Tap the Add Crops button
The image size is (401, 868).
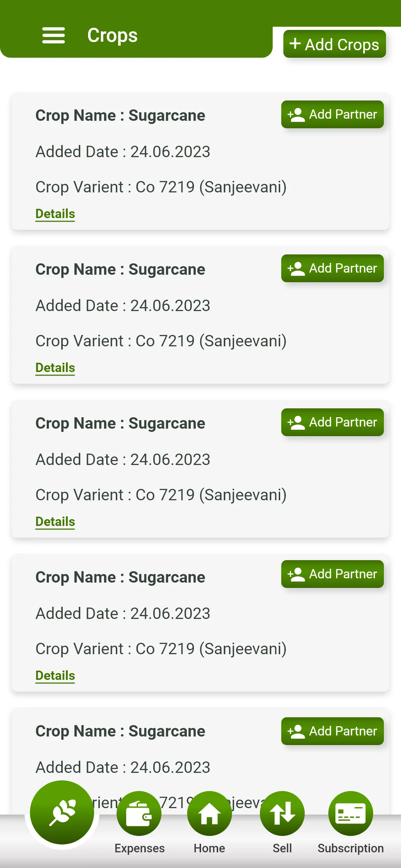(334, 44)
